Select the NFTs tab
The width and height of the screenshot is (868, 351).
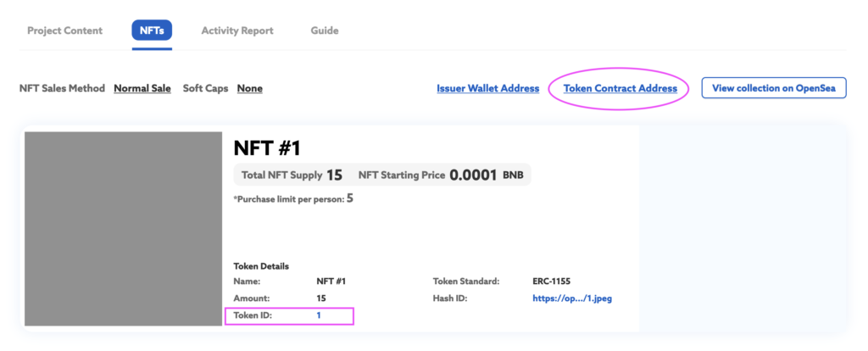(152, 31)
